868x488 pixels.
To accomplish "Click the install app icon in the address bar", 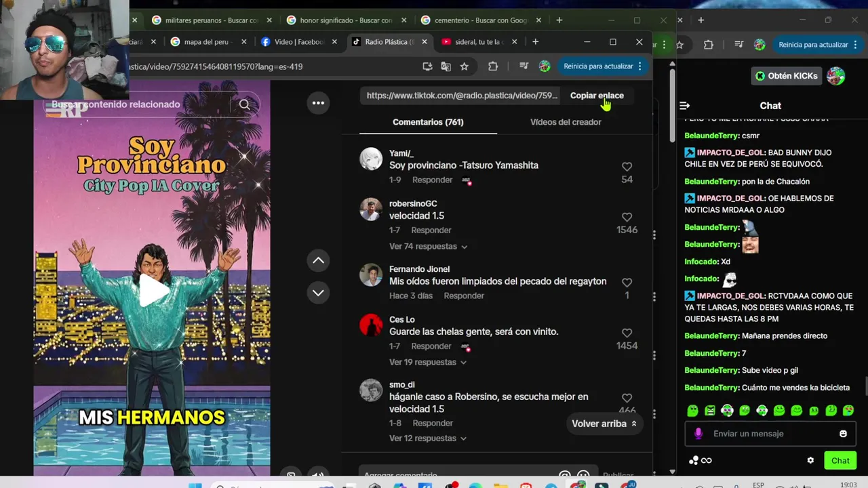I will click(x=427, y=66).
